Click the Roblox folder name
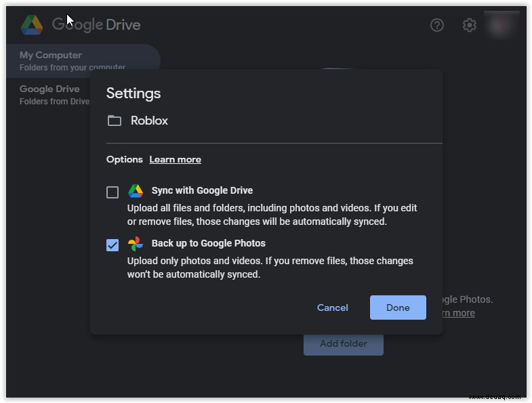 pos(149,121)
